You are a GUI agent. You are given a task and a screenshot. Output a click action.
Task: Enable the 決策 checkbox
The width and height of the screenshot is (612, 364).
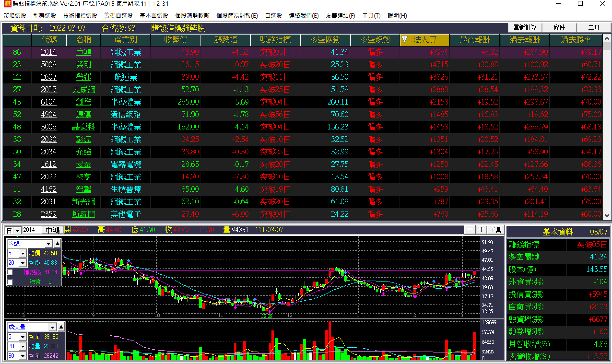pyautogui.click(x=10, y=282)
